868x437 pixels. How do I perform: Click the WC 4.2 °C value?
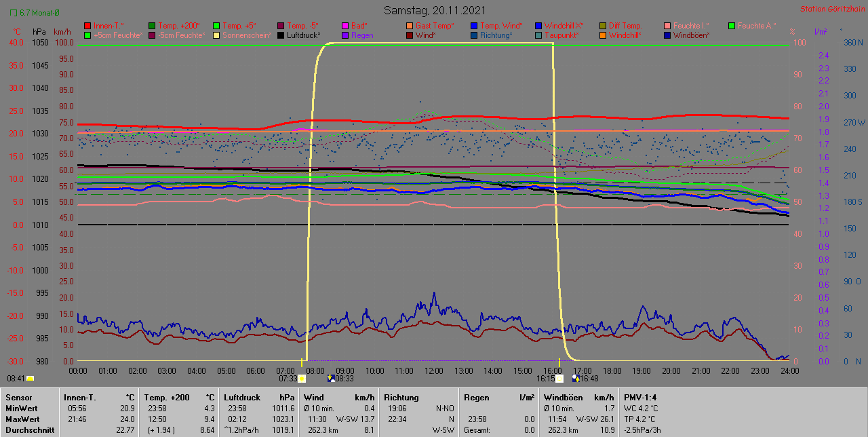642,408
